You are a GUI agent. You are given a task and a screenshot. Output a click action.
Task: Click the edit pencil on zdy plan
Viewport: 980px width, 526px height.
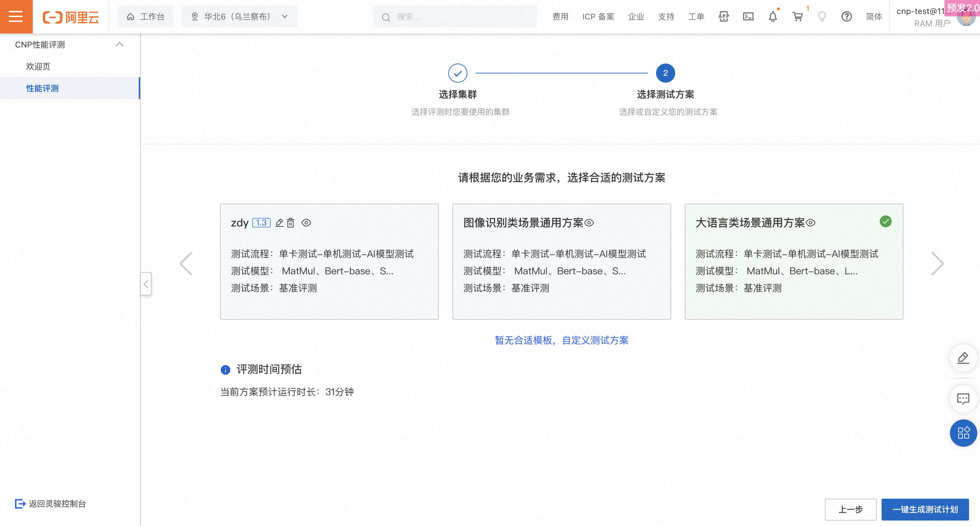click(279, 223)
